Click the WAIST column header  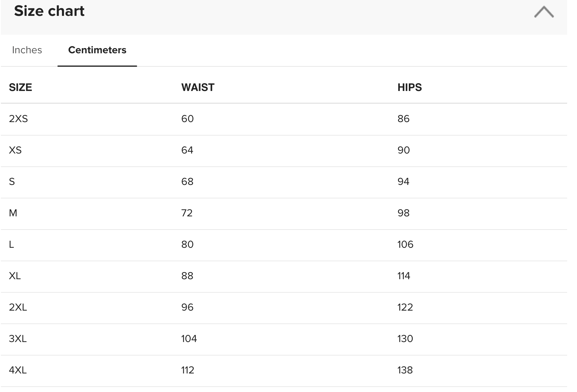pyautogui.click(x=198, y=87)
